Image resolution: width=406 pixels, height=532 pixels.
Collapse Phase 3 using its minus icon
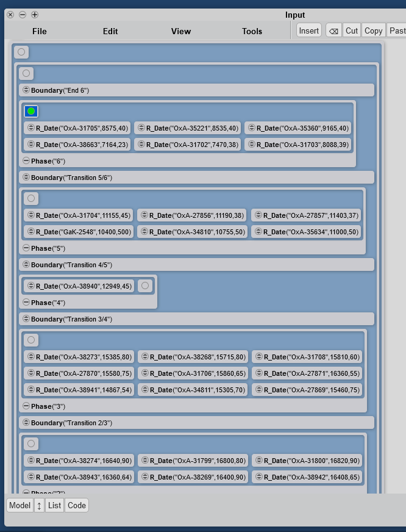tap(26, 406)
